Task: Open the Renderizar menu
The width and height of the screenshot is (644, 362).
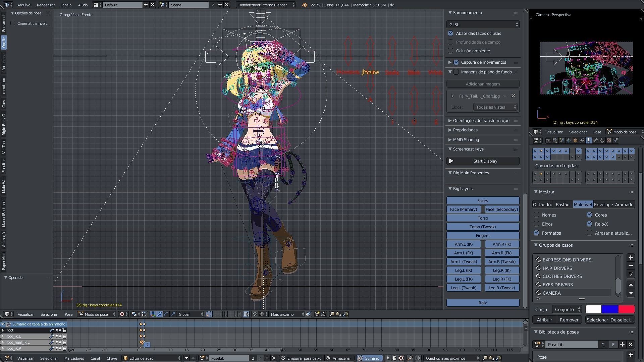Action: [46, 5]
